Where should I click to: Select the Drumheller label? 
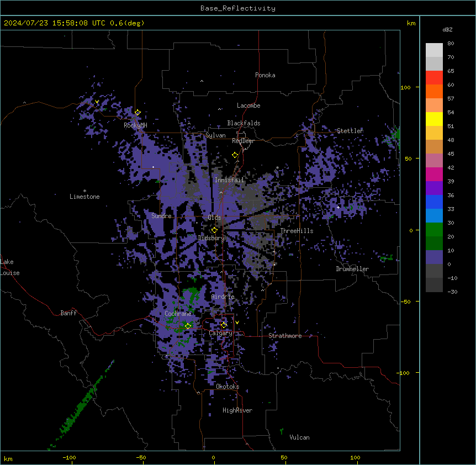[x=352, y=269]
